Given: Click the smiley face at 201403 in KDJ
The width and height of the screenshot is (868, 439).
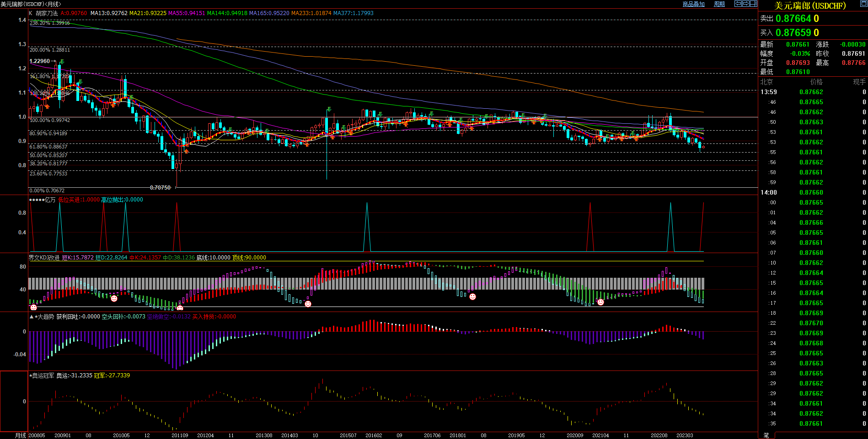Looking at the screenshot, I should coord(308,304).
